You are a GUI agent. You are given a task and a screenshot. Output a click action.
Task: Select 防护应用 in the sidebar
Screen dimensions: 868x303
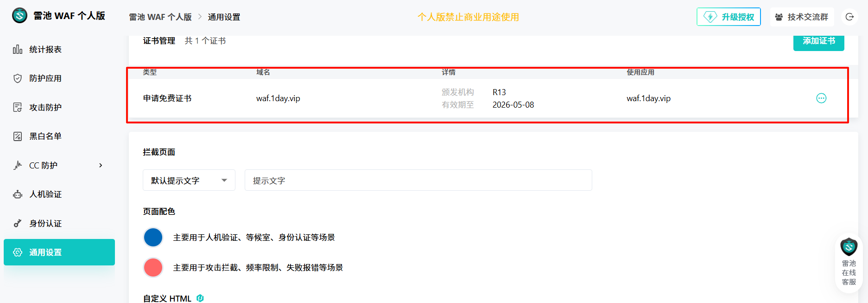(x=45, y=78)
